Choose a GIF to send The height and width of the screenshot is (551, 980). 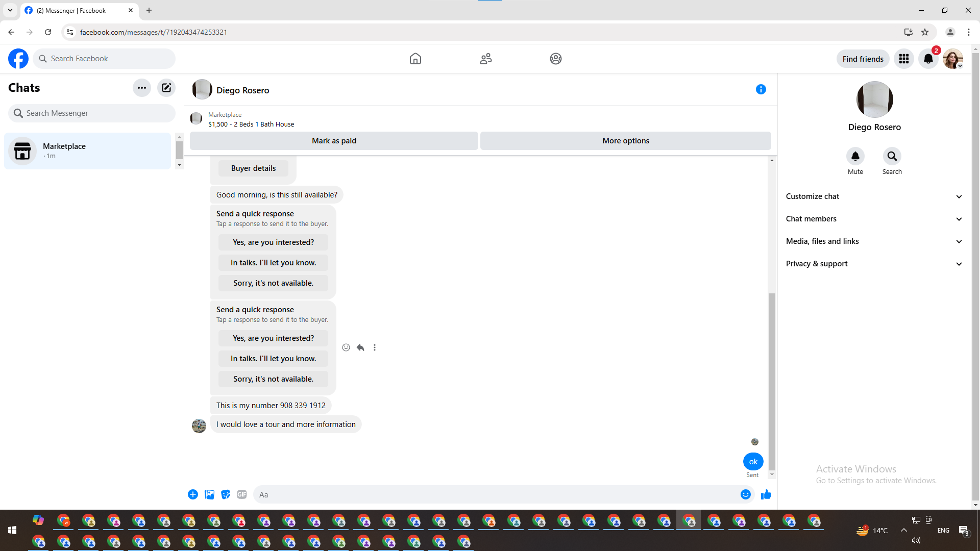point(242,494)
